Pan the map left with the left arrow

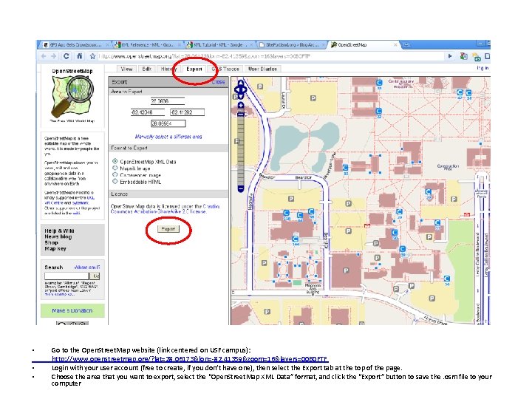pos(237,90)
